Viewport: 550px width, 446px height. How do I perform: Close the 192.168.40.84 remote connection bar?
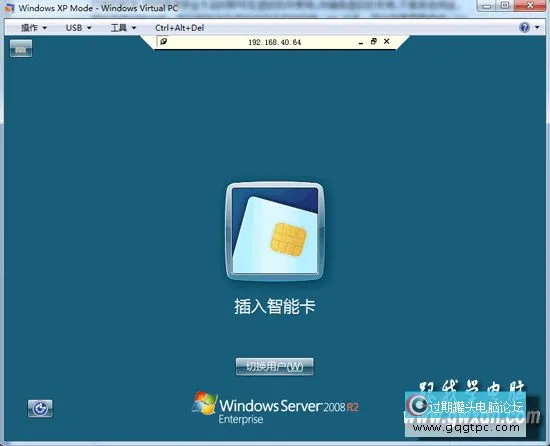pyautogui.click(x=387, y=41)
